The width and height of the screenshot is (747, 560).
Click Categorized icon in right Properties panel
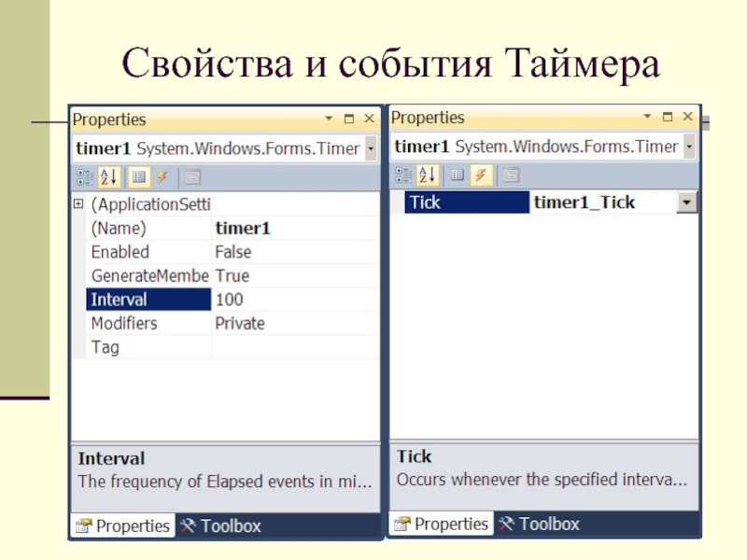coord(403,175)
